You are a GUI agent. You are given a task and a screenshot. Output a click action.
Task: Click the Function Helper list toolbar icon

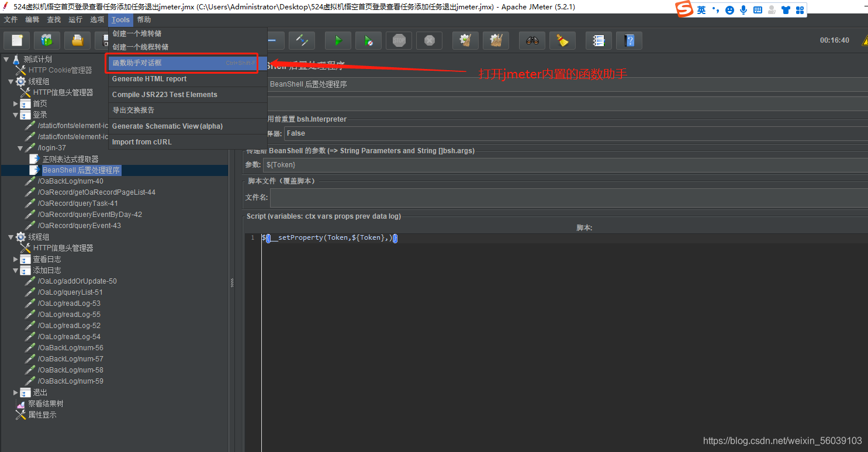coord(599,40)
